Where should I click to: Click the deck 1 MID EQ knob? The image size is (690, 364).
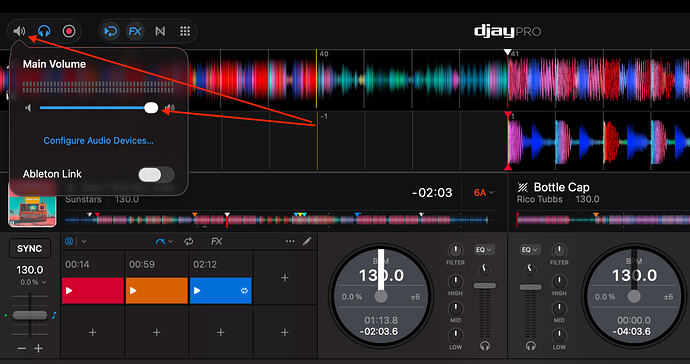click(455, 308)
